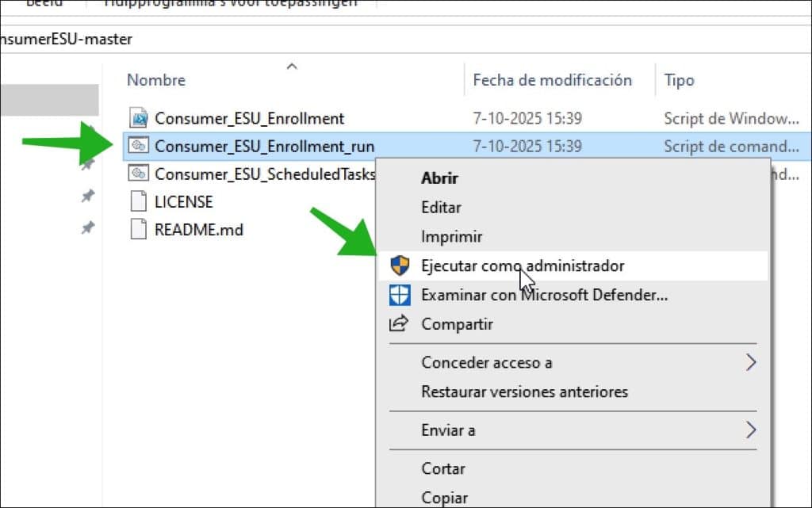Viewport: 812px width, 508px height.
Task: Sort by Fecha de modificación column header
Action: pyautogui.click(x=552, y=80)
